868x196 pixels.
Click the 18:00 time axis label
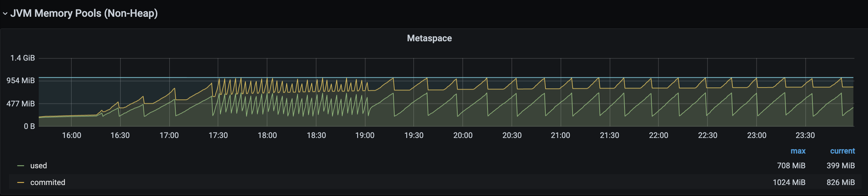[267, 135]
